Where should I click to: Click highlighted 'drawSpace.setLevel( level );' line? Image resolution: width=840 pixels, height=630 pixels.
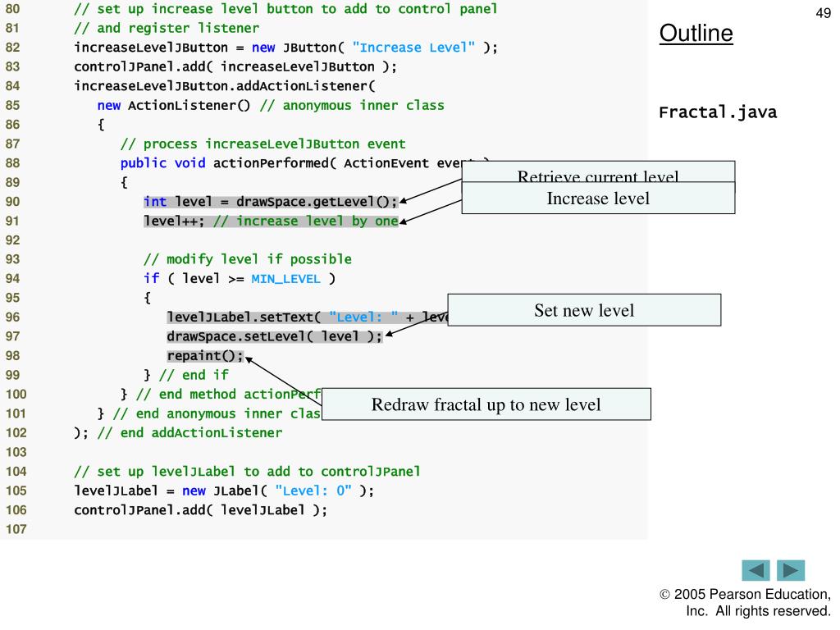(275, 336)
